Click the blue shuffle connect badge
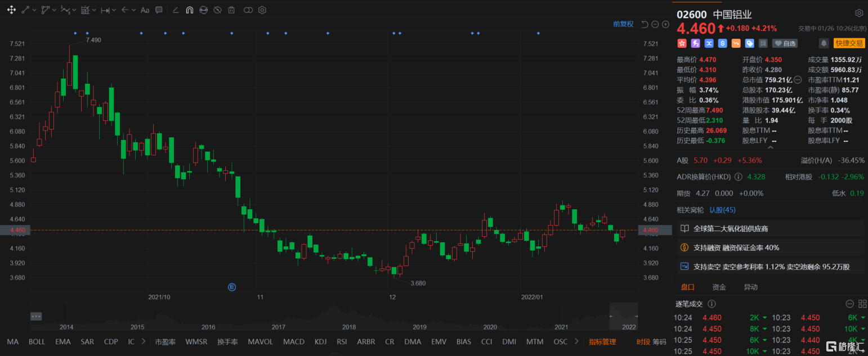The height and width of the screenshot is (356, 868). click(709, 43)
